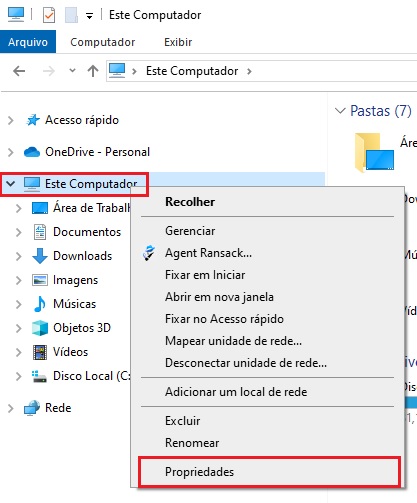Click the Este Computador monitor icon in tree
This screenshot has height=503, width=417.
click(32, 184)
